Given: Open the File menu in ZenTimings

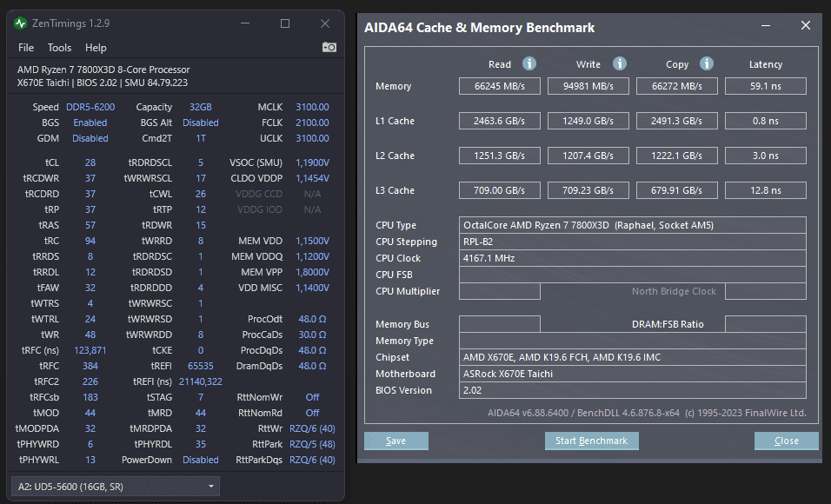Looking at the screenshot, I should (26, 48).
